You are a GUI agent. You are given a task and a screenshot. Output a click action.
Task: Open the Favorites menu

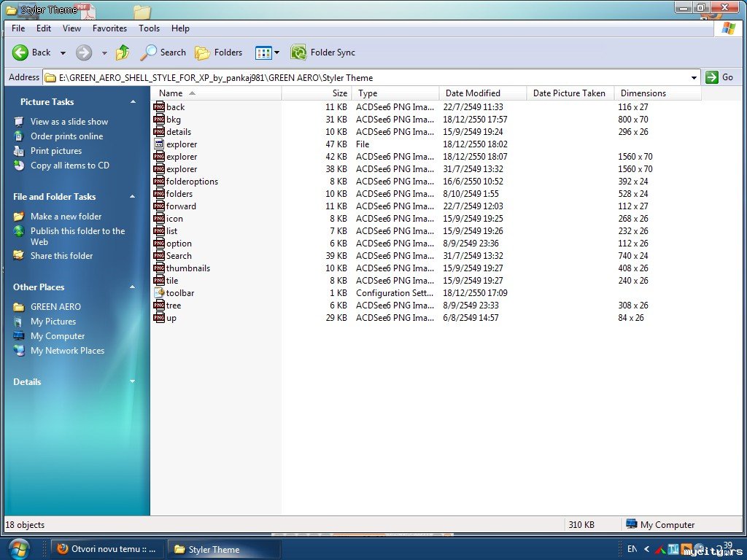click(109, 28)
